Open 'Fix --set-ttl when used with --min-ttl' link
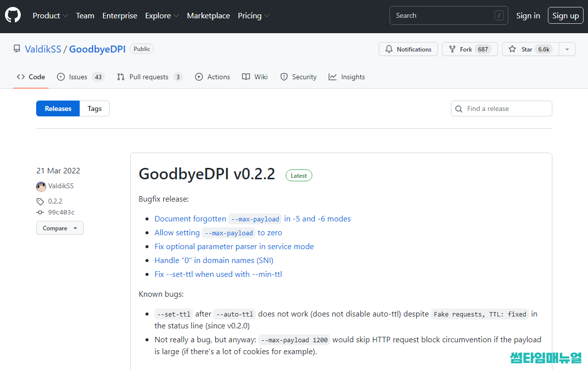The width and height of the screenshot is (588, 370). (x=218, y=274)
